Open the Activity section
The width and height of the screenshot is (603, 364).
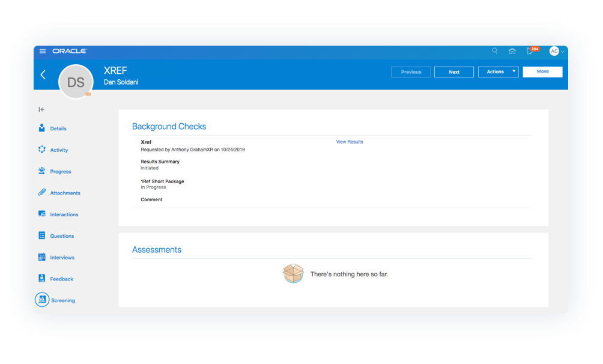pyautogui.click(x=59, y=150)
